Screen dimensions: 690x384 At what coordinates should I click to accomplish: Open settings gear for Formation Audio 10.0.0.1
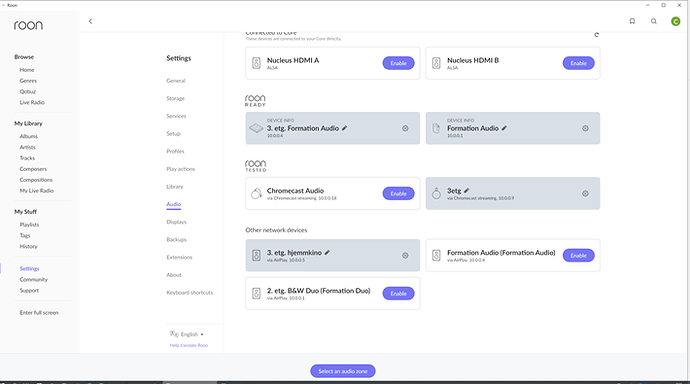tap(585, 128)
